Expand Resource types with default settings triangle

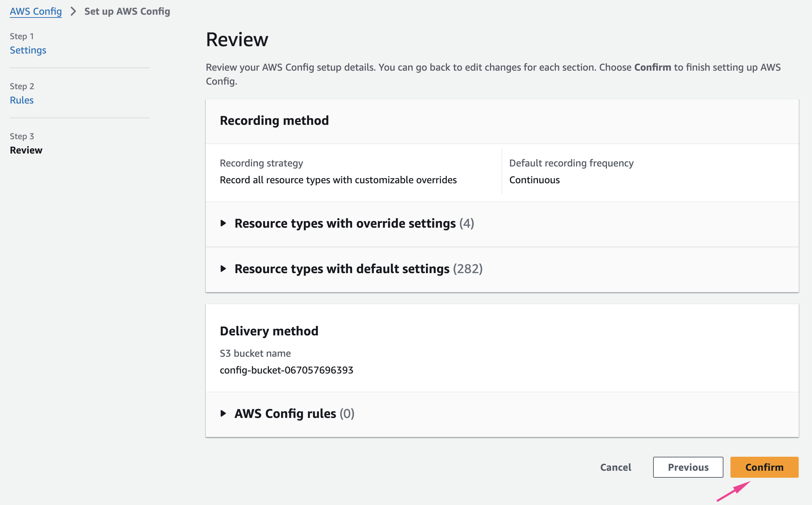[x=223, y=269]
